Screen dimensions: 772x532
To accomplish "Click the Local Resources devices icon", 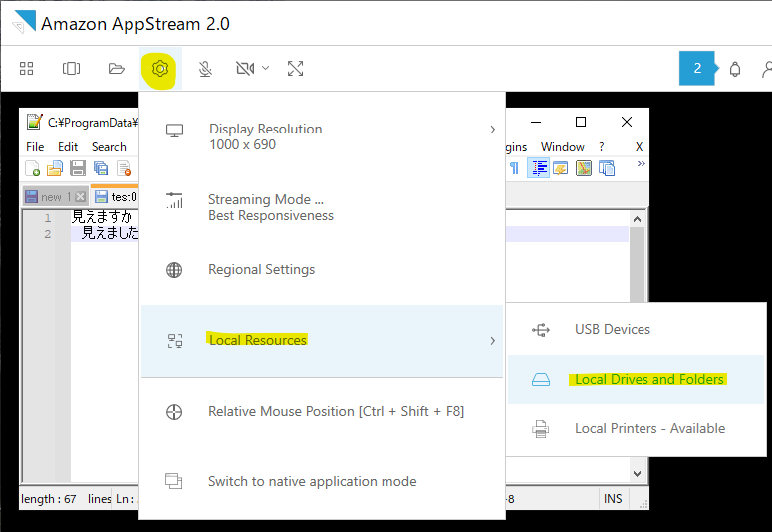I will (x=175, y=341).
